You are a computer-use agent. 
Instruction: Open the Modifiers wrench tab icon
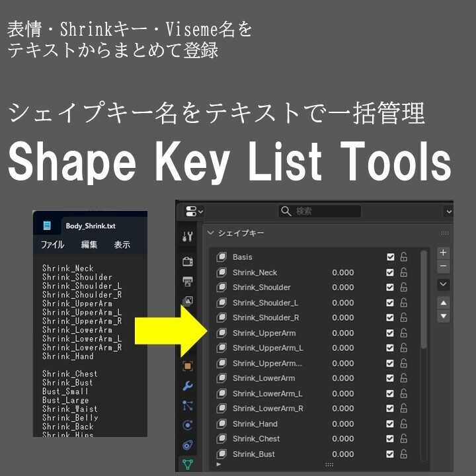click(x=188, y=386)
